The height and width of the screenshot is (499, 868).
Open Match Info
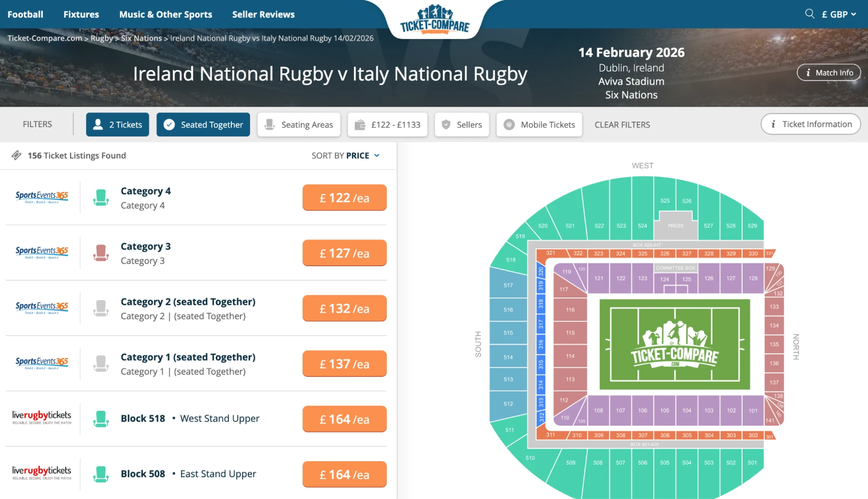pos(828,73)
